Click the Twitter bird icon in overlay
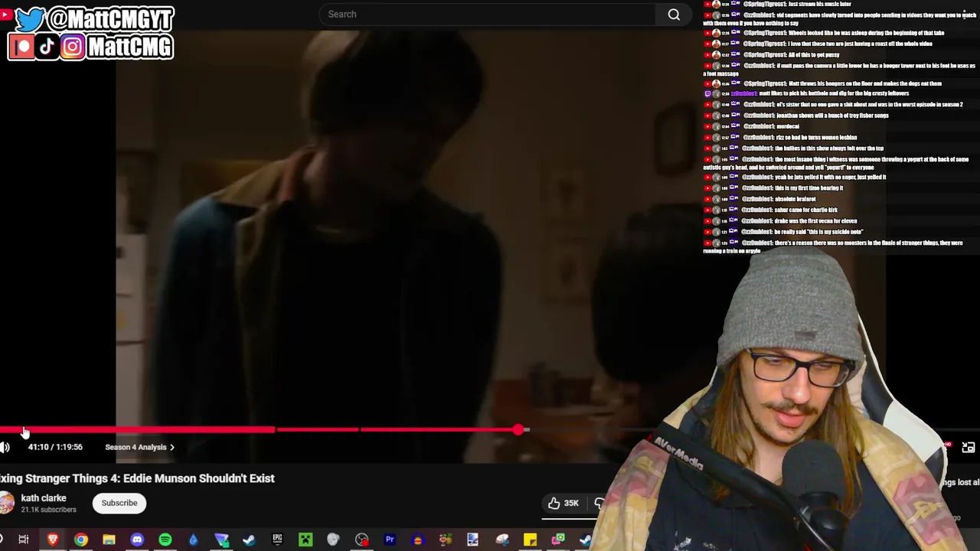This screenshot has height=551, width=980. [29, 20]
